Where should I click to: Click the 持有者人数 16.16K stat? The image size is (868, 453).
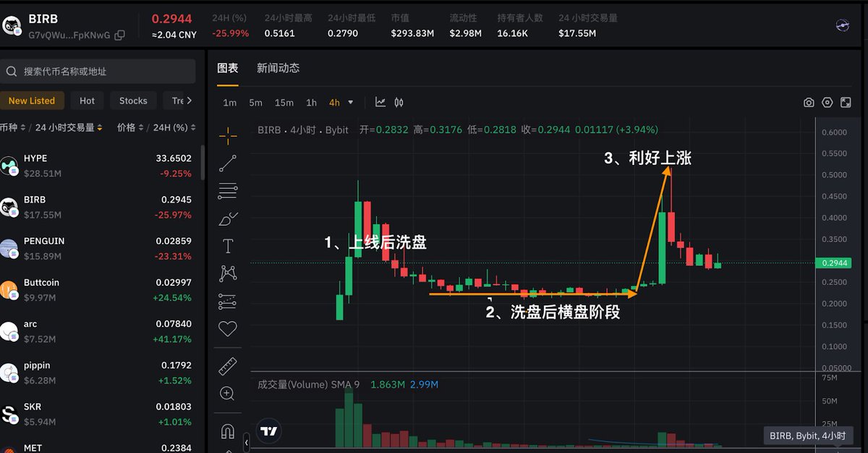[x=520, y=25]
